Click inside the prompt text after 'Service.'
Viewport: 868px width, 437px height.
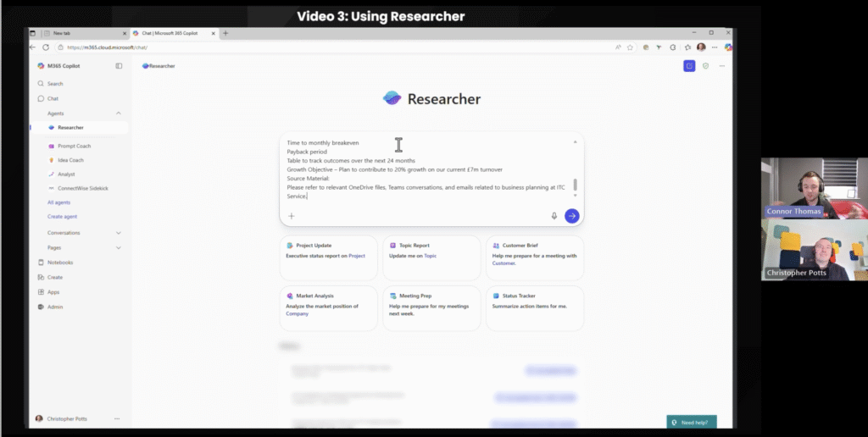click(x=309, y=196)
